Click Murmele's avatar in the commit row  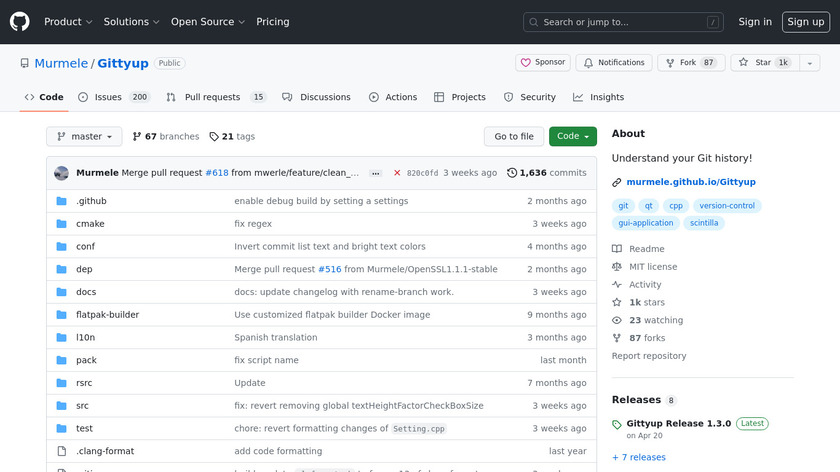click(x=62, y=173)
